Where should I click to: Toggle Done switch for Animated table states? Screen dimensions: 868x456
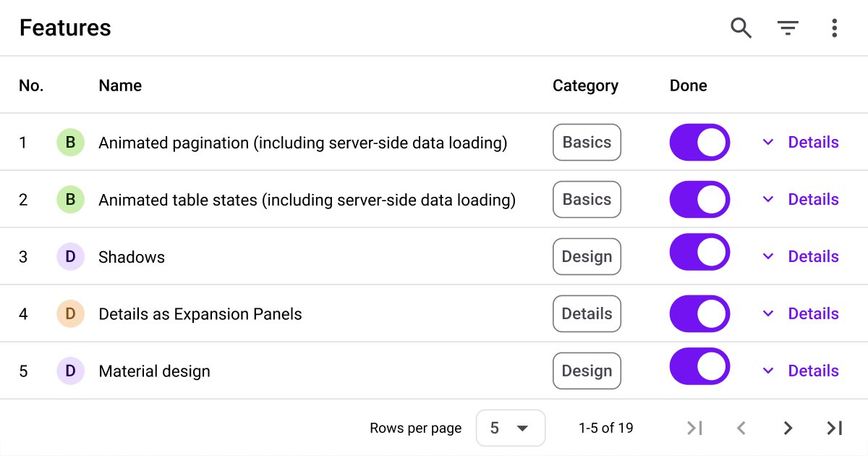click(700, 199)
